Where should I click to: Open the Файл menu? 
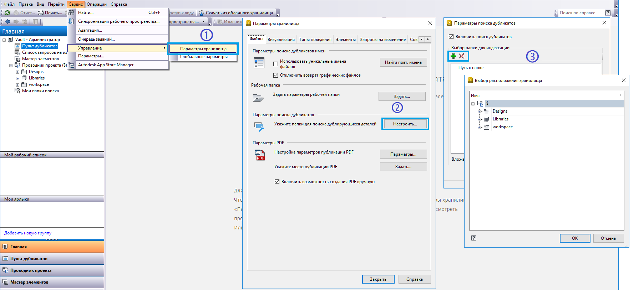tap(10, 4)
